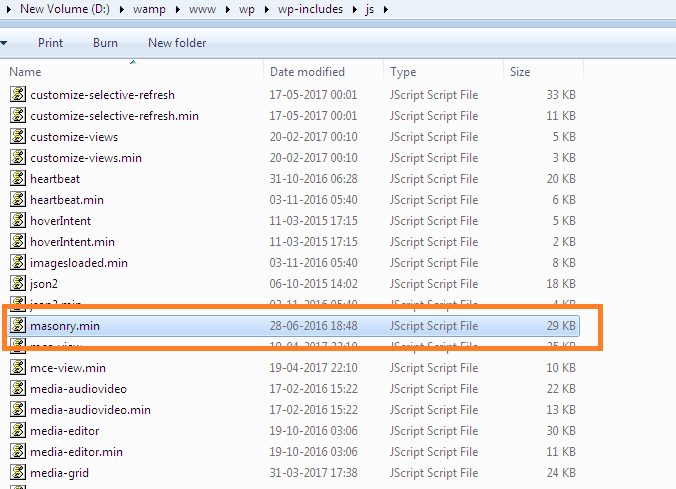Select the masonry.min file name
Screen dimensions: 676x489
65,326
